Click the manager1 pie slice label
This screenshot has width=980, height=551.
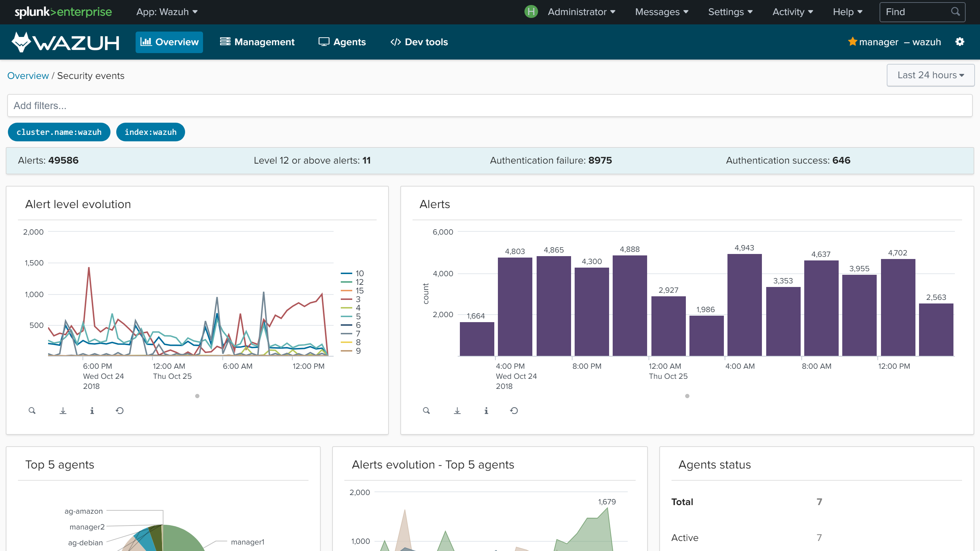coord(248,542)
